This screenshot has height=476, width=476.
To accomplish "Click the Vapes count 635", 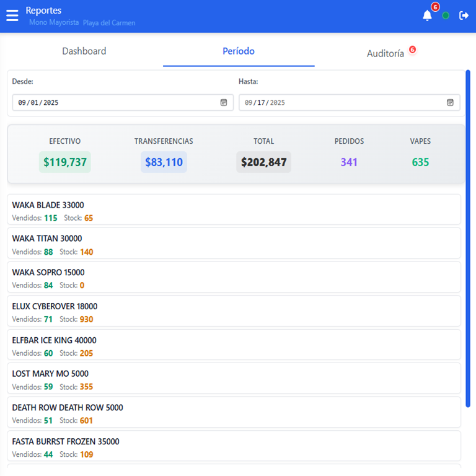I will [420, 162].
